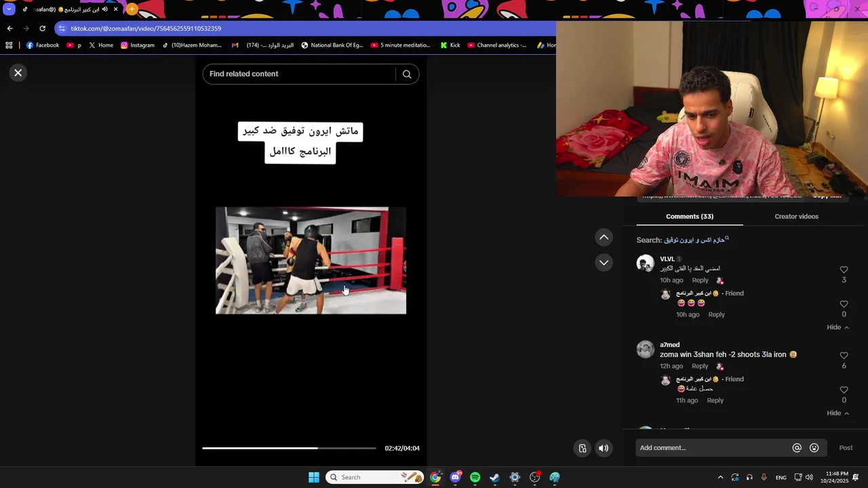Screen dimensions: 868x488
Task: Hide replies under the a7med comment
Action: [x=837, y=413]
